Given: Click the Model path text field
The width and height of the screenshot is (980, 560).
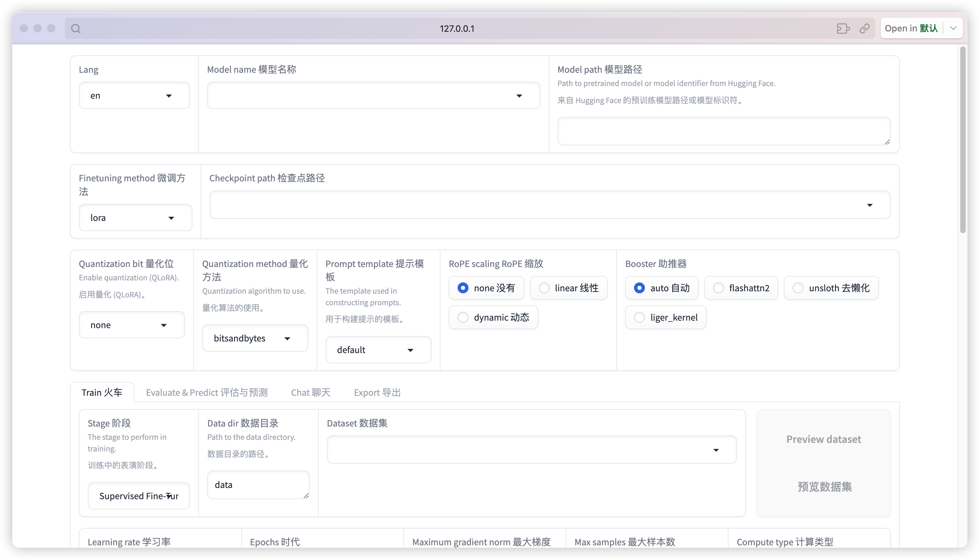Looking at the screenshot, I should pyautogui.click(x=724, y=131).
